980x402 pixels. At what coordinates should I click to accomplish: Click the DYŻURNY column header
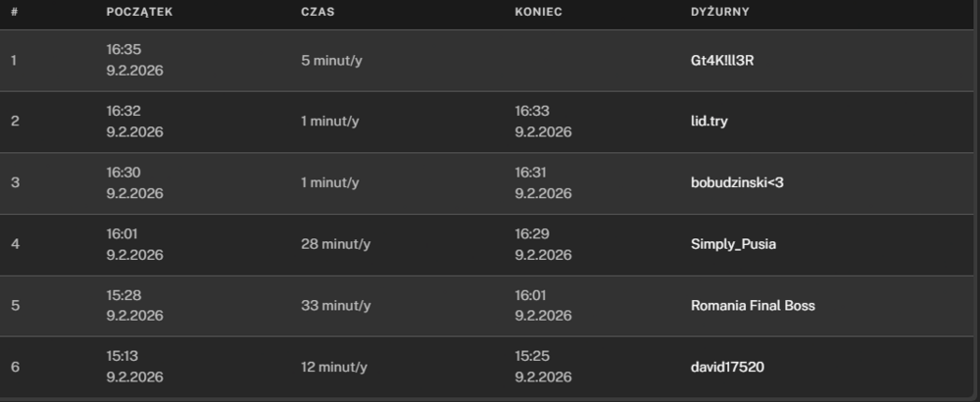coord(720,12)
